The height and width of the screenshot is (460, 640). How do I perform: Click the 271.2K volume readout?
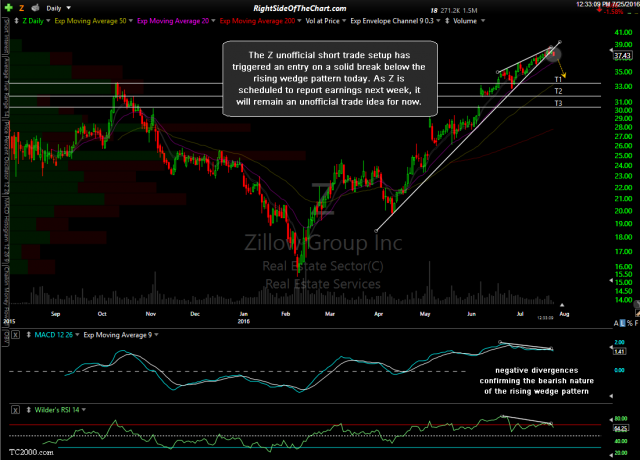click(450, 11)
